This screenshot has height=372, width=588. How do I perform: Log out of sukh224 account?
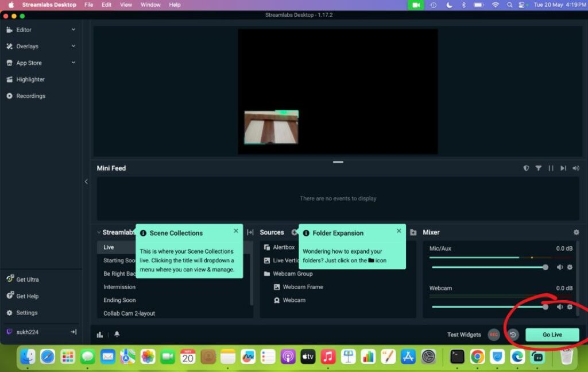coord(73,332)
